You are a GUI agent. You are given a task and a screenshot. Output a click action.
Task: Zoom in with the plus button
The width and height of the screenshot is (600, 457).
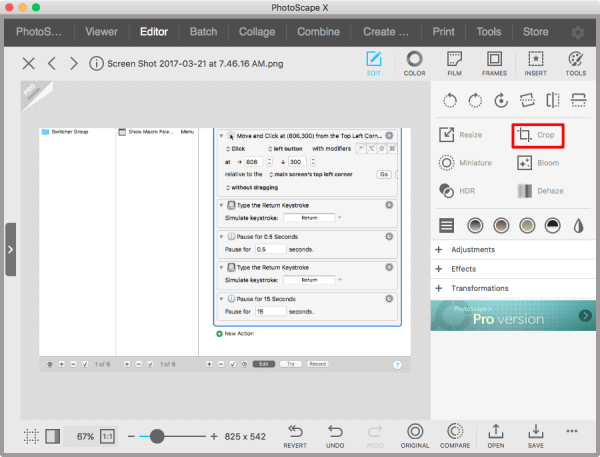point(214,436)
